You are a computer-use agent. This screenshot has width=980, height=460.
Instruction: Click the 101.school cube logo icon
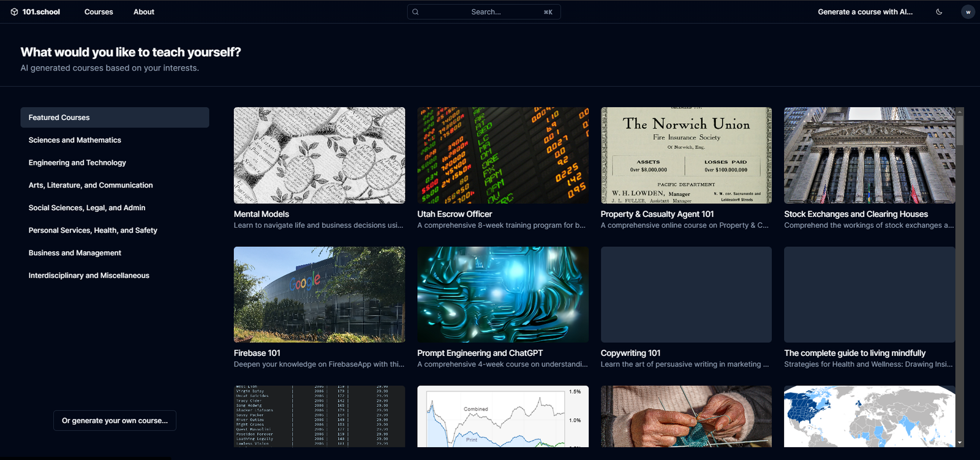pos(14,12)
